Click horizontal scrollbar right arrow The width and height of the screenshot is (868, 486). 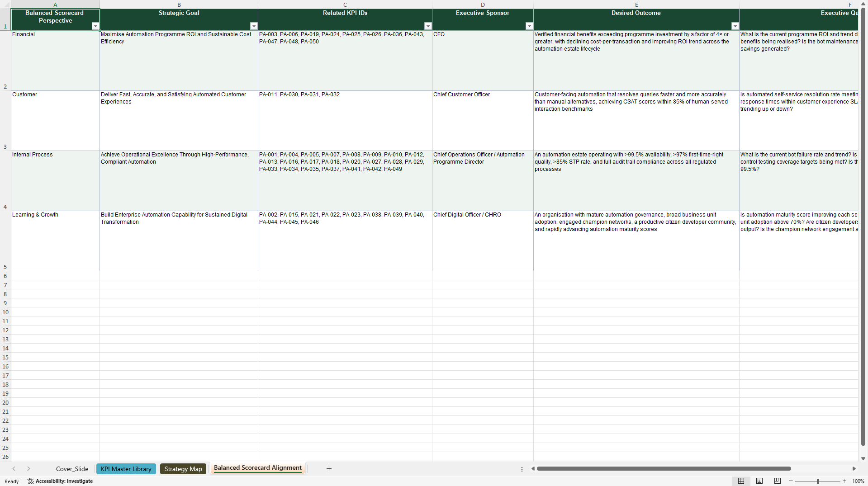point(854,468)
